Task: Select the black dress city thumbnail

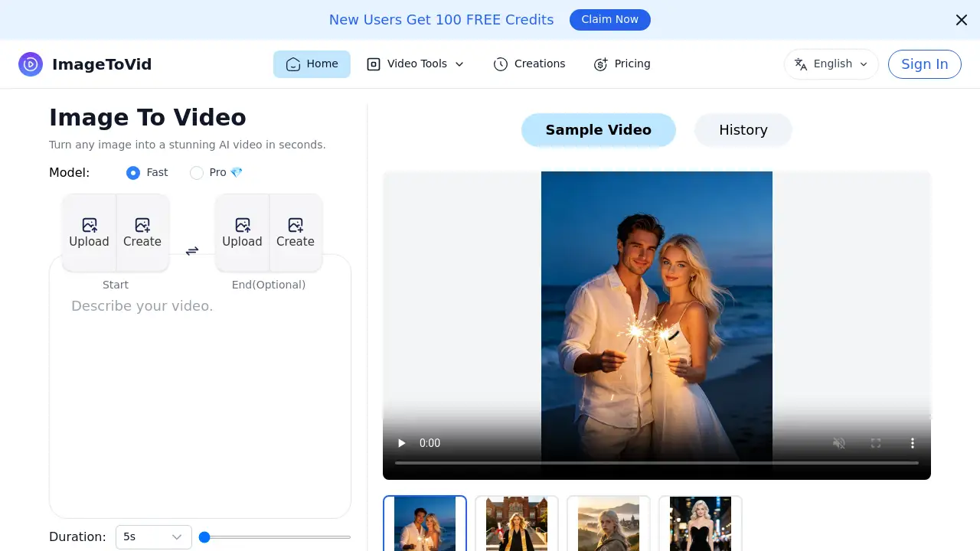Action: coord(701,524)
